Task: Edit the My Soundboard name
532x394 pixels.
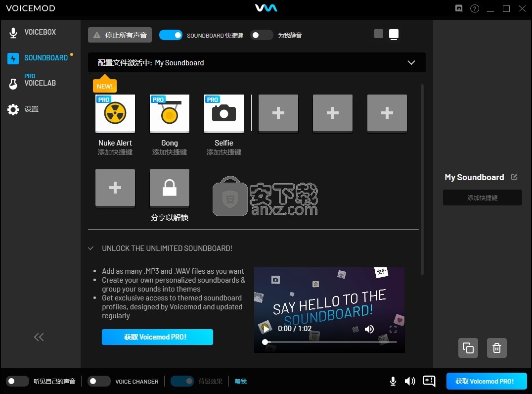Action: tap(514, 177)
